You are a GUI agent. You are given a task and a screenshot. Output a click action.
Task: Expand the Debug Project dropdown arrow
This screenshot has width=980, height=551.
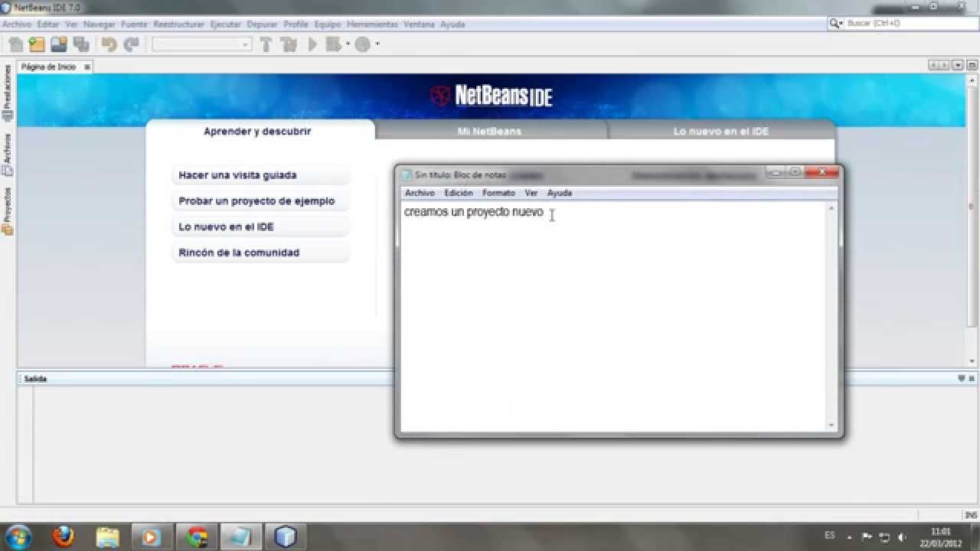348,44
